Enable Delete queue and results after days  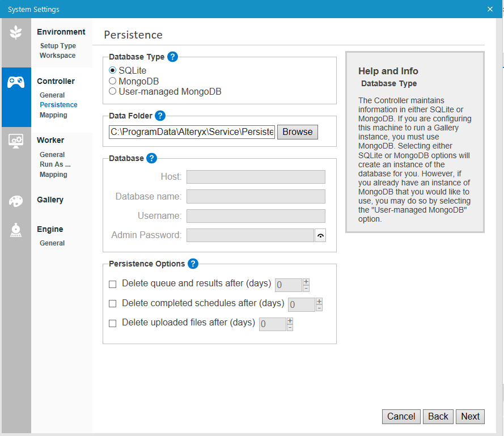pyautogui.click(x=112, y=284)
